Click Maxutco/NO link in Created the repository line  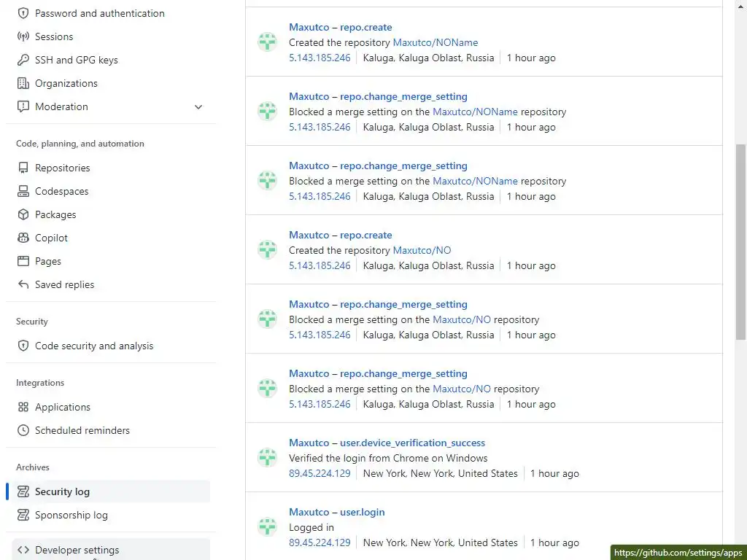pos(422,250)
